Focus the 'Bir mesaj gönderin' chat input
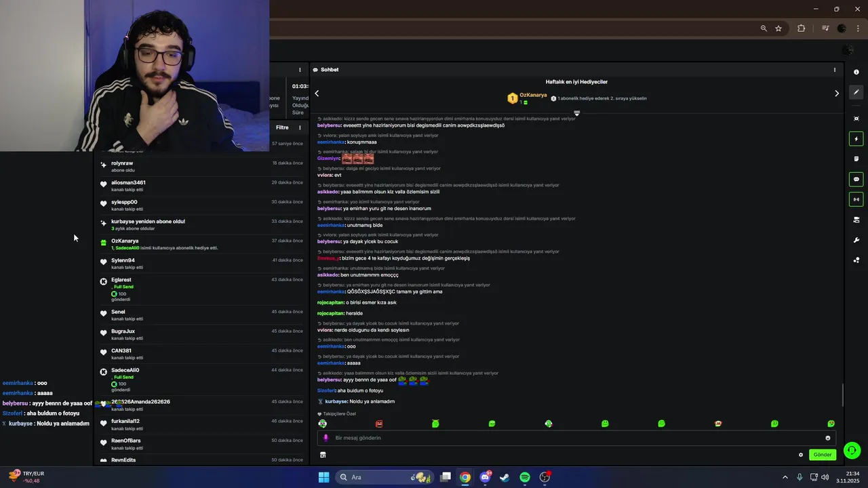 click(576, 438)
